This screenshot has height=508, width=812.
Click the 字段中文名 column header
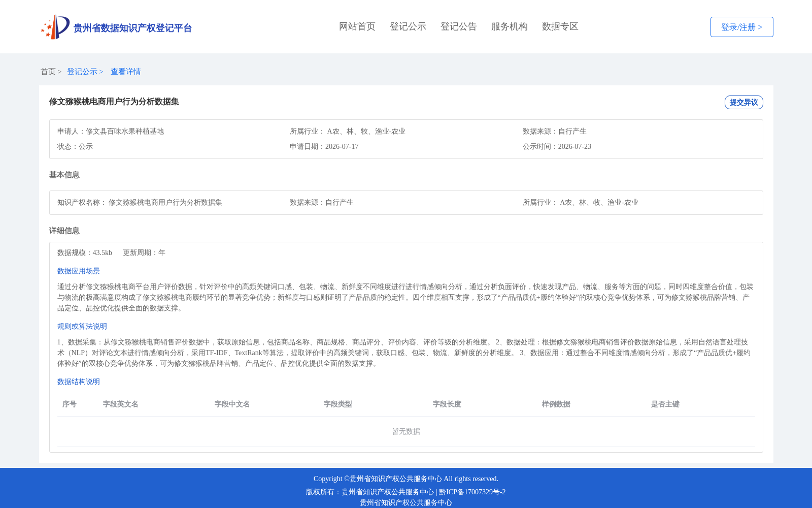[x=232, y=404]
